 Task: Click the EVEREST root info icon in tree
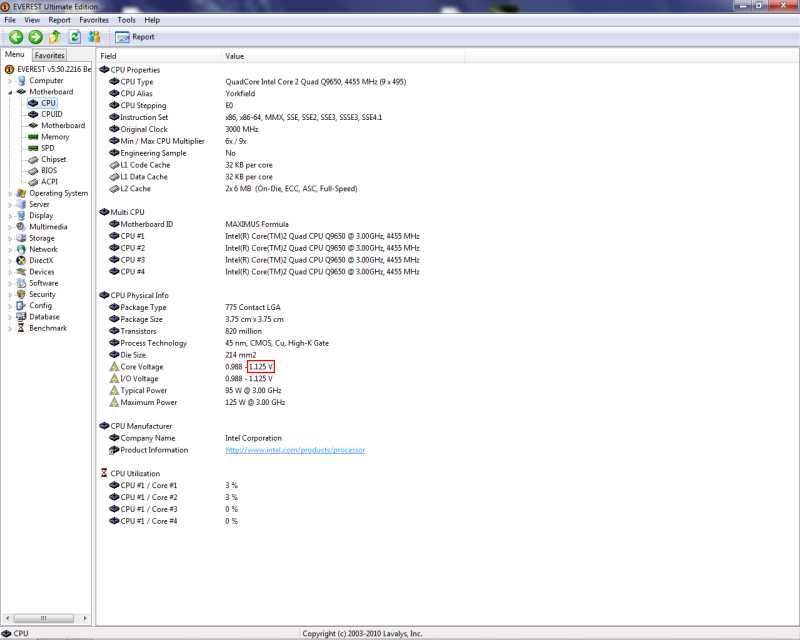coord(9,69)
